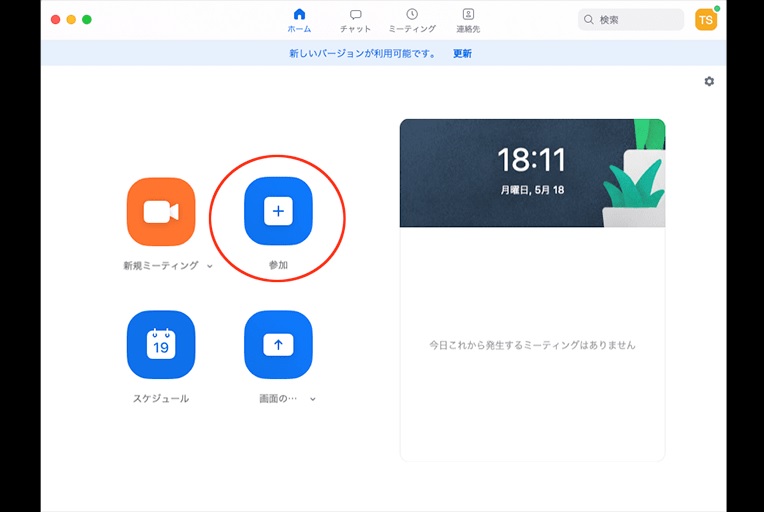This screenshot has height=512, width=764.
Task: Expand the 新規ミーティング dropdown arrow
Action: coord(210,266)
